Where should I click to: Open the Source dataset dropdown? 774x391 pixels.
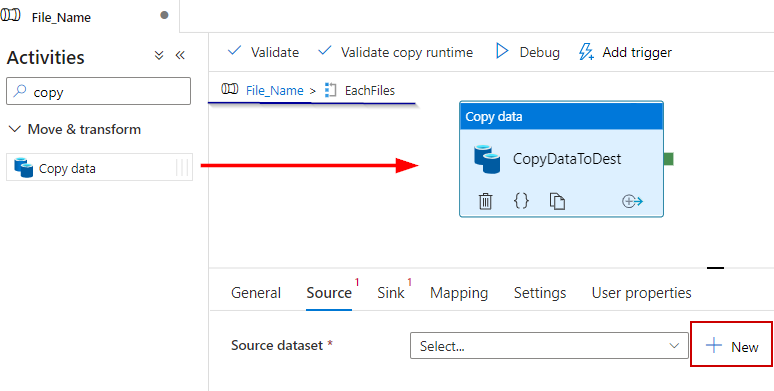[x=549, y=346]
